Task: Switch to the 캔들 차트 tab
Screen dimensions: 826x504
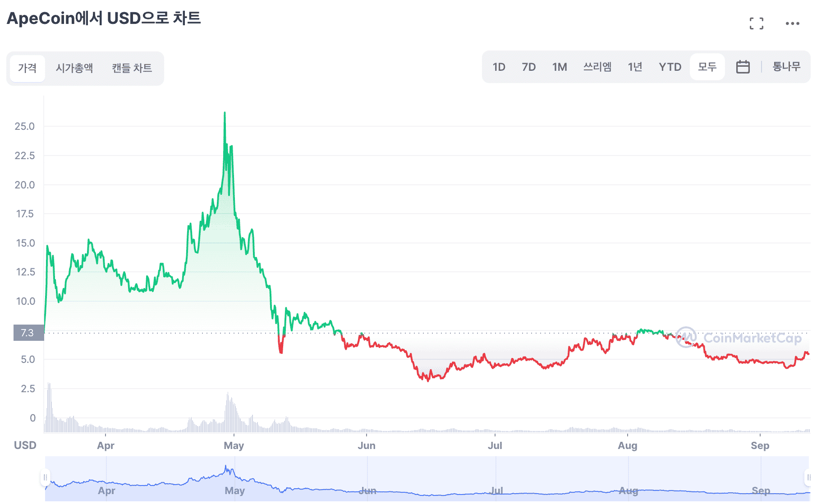Action: click(x=132, y=68)
